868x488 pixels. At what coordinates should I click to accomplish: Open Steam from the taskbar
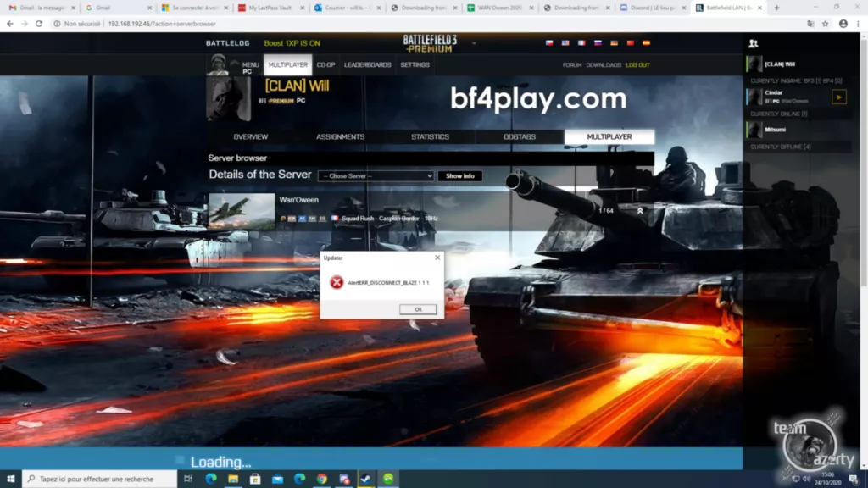(366, 479)
